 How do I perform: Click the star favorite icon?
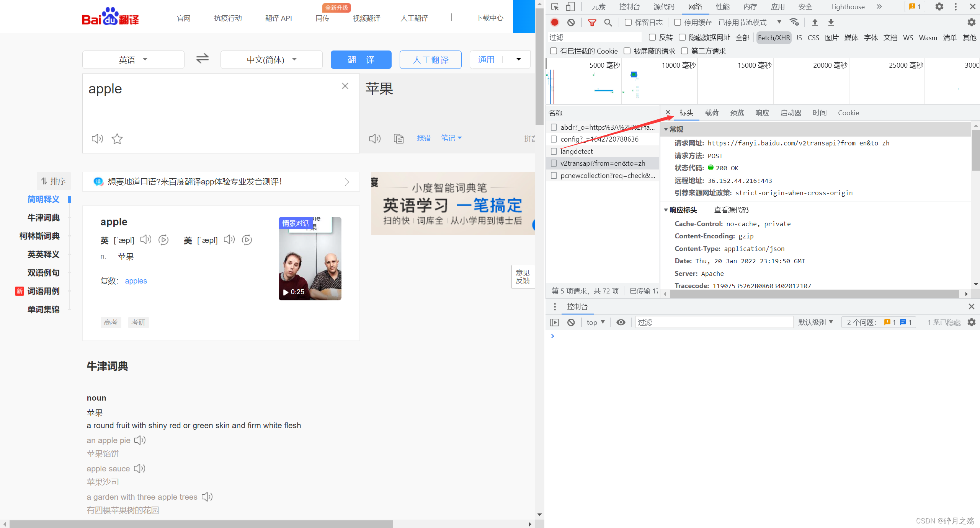click(x=117, y=139)
